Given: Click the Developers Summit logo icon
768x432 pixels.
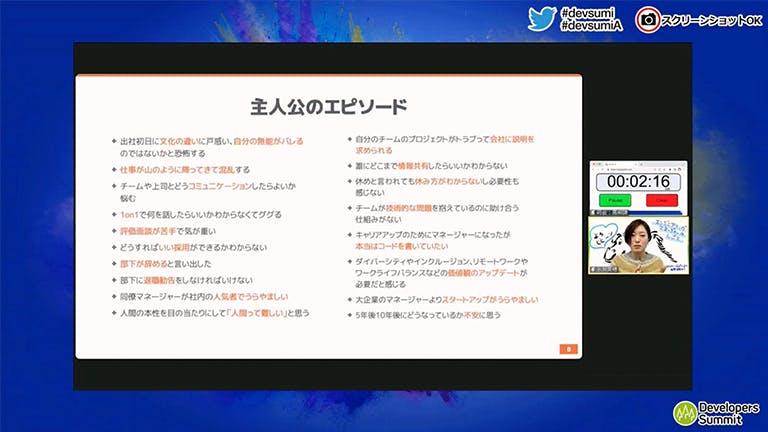Looking at the screenshot, I should click(685, 413).
